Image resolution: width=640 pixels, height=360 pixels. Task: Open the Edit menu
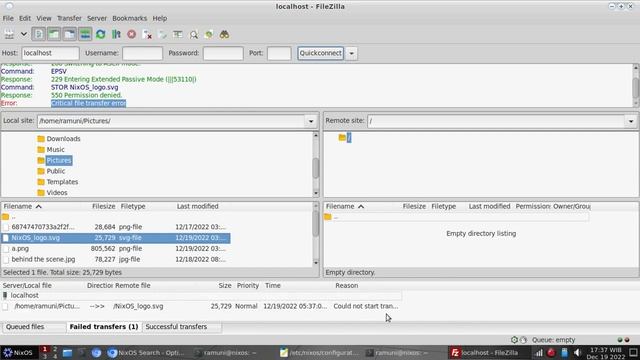[x=25, y=18]
